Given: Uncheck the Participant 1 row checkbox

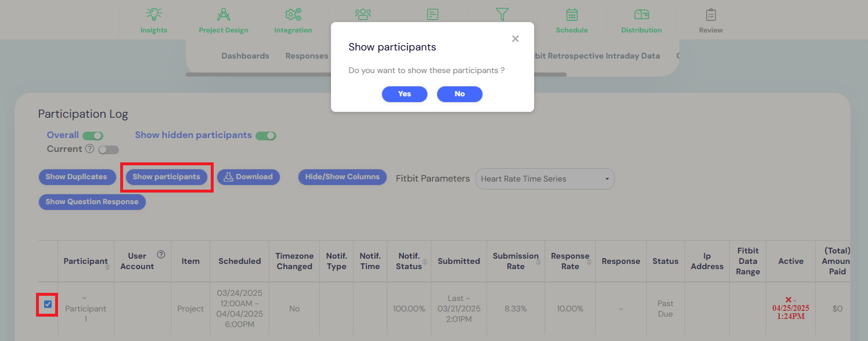Looking at the screenshot, I should 48,304.
